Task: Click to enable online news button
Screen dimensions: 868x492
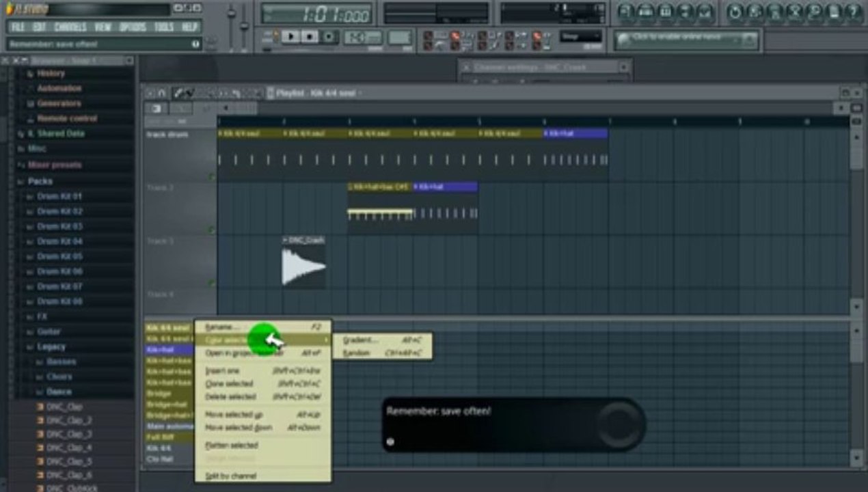Action: [x=686, y=40]
